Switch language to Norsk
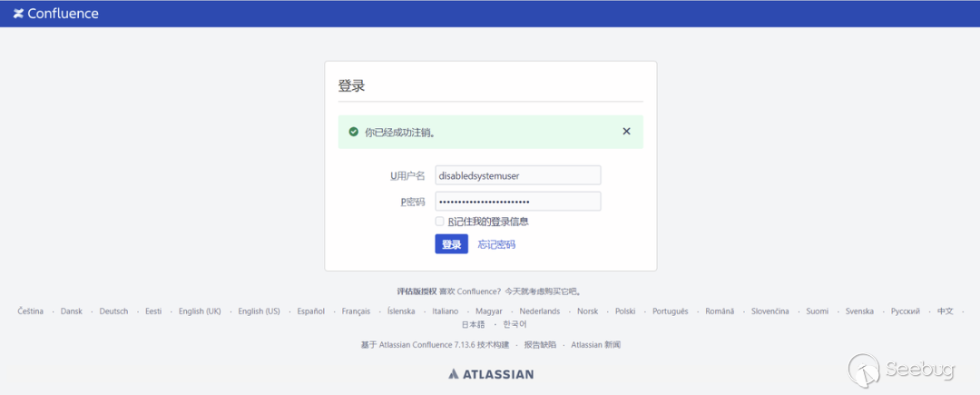This screenshot has width=980, height=395. coord(587,311)
